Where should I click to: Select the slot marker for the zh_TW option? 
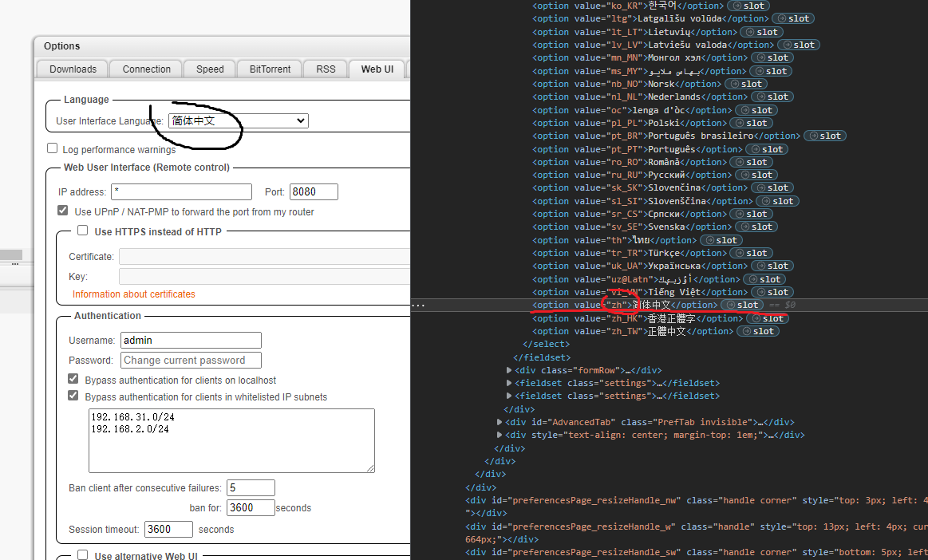tap(757, 330)
